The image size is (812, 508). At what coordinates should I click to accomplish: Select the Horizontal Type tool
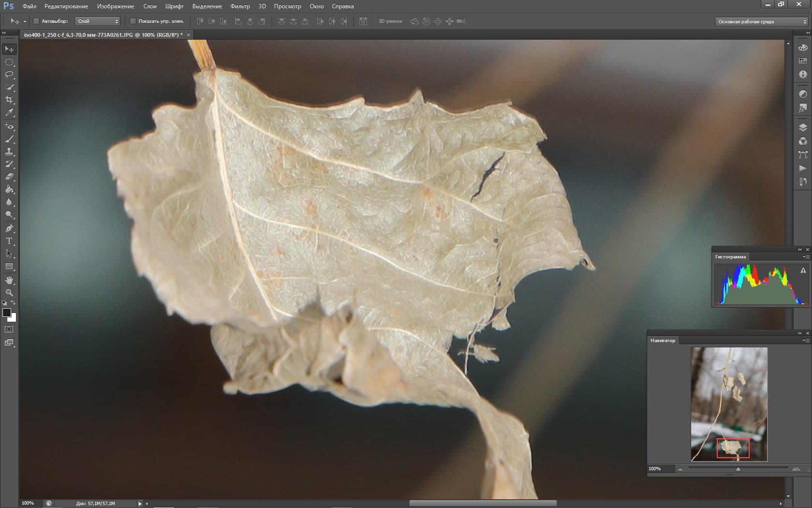pos(9,241)
